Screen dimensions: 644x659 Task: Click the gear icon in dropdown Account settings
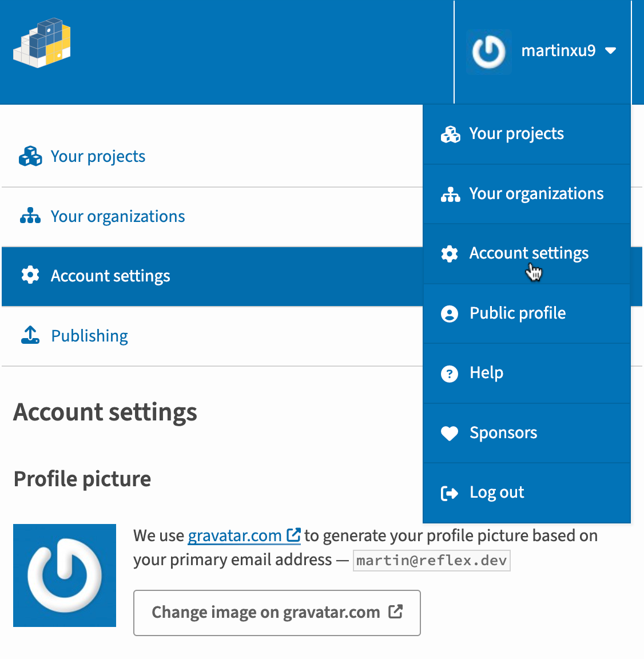point(450,253)
